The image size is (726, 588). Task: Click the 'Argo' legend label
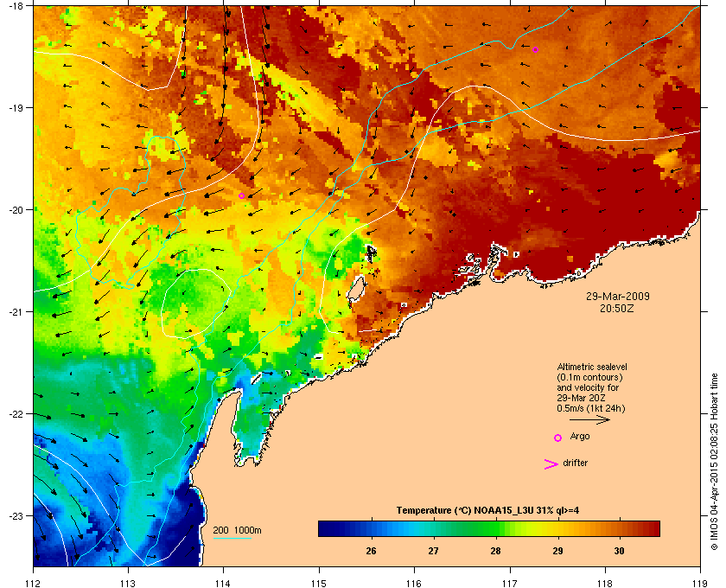[580, 436]
